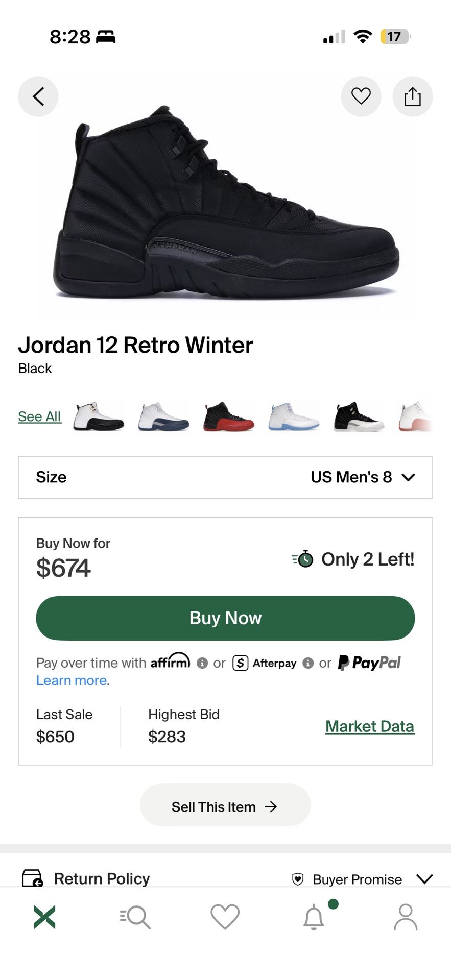Expand the Return Policy section
Viewport: 451px width, 980px height.
click(x=102, y=879)
